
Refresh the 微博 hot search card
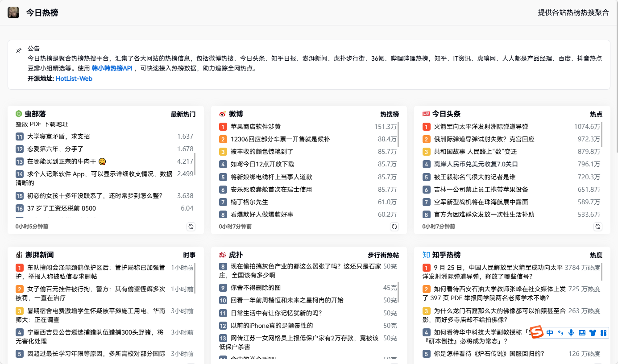(394, 227)
